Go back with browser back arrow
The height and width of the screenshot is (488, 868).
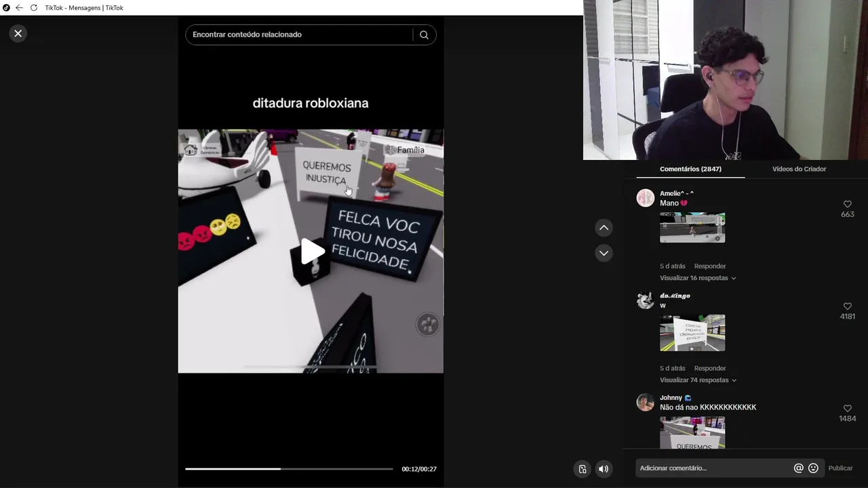click(19, 7)
